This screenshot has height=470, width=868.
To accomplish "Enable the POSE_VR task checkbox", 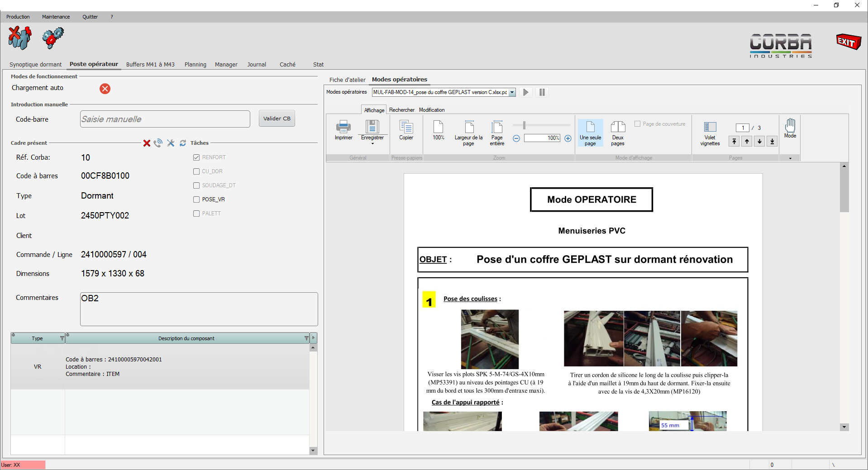I will [196, 199].
